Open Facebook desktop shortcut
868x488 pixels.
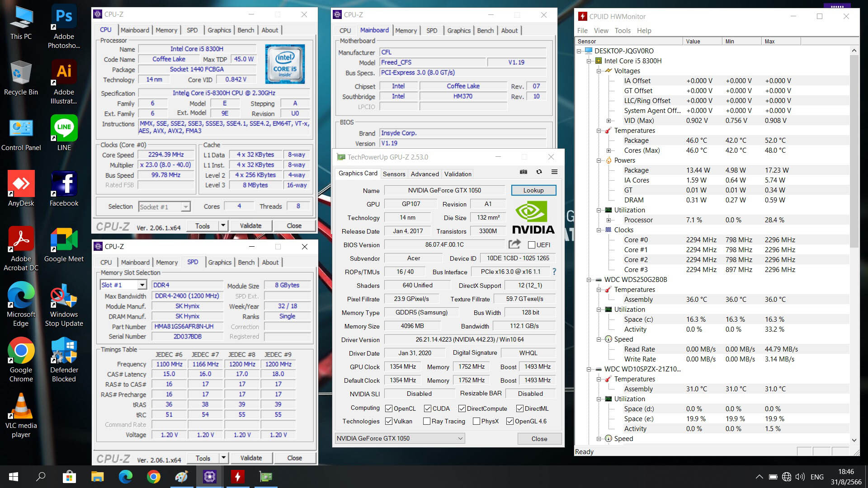(x=64, y=189)
